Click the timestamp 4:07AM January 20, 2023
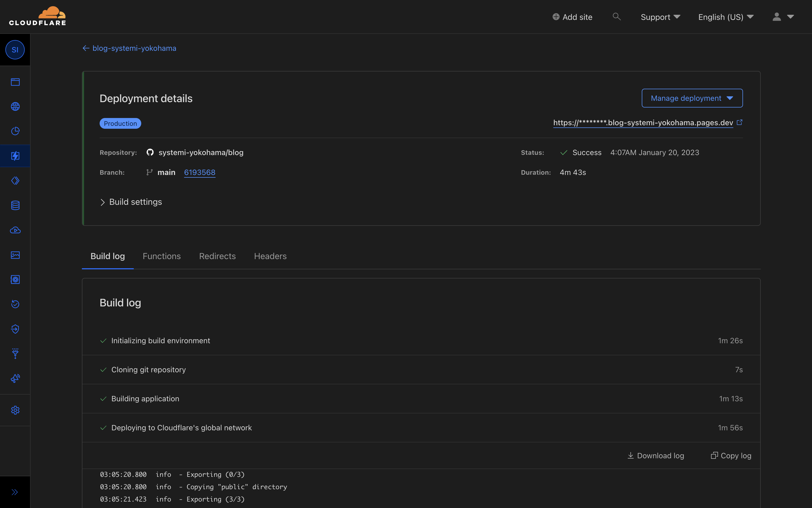Viewport: 812px width, 508px height. click(x=655, y=153)
